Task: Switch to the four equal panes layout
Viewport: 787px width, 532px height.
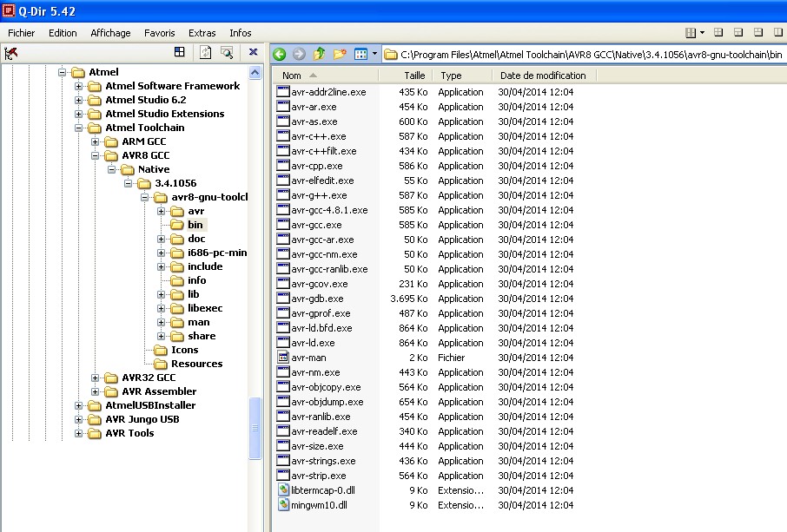Action: tap(718, 33)
